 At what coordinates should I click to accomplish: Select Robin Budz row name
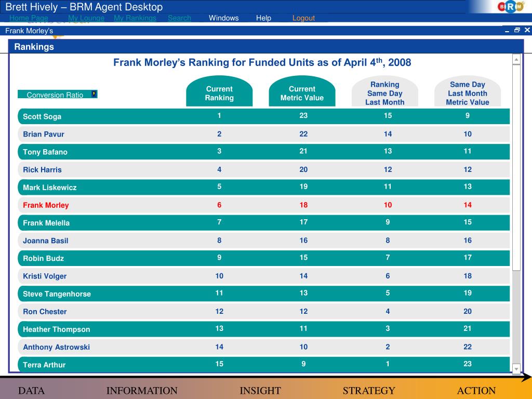coord(44,258)
